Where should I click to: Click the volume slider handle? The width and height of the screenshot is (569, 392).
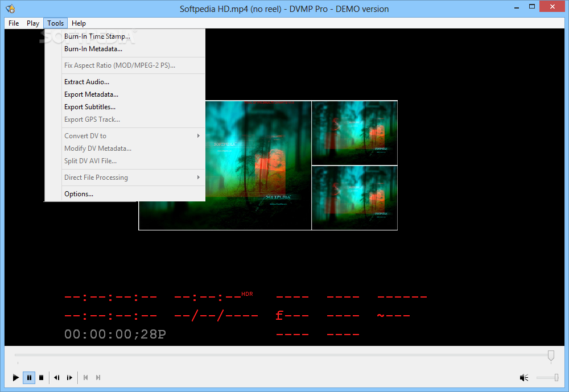coord(556,378)
